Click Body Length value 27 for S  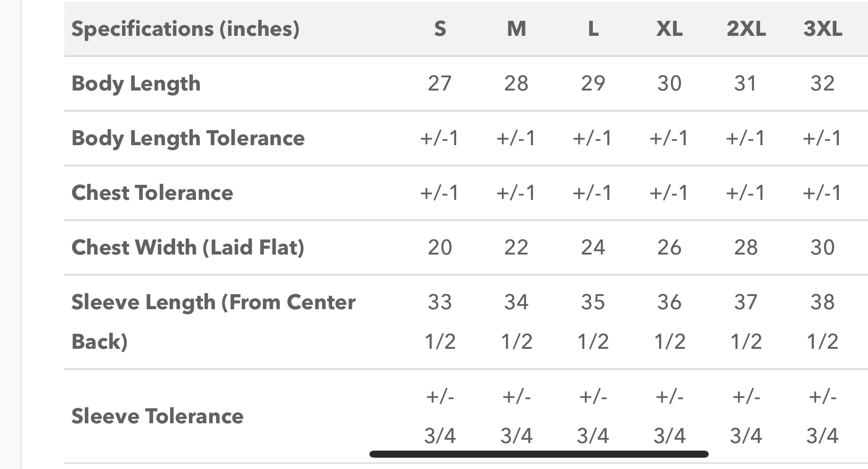[440, 83]
